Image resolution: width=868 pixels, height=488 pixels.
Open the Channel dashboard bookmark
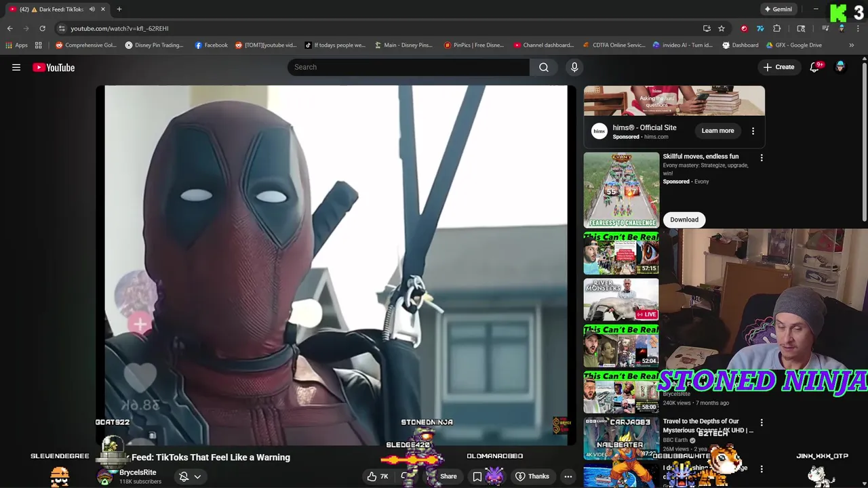click(544, 45)
